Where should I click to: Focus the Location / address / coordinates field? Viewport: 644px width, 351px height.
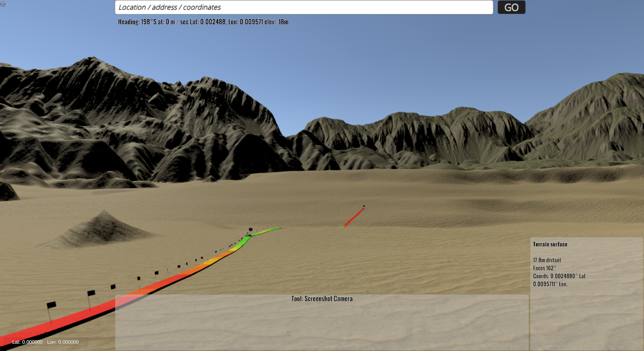pyautogui.click(x=304, y=7)
